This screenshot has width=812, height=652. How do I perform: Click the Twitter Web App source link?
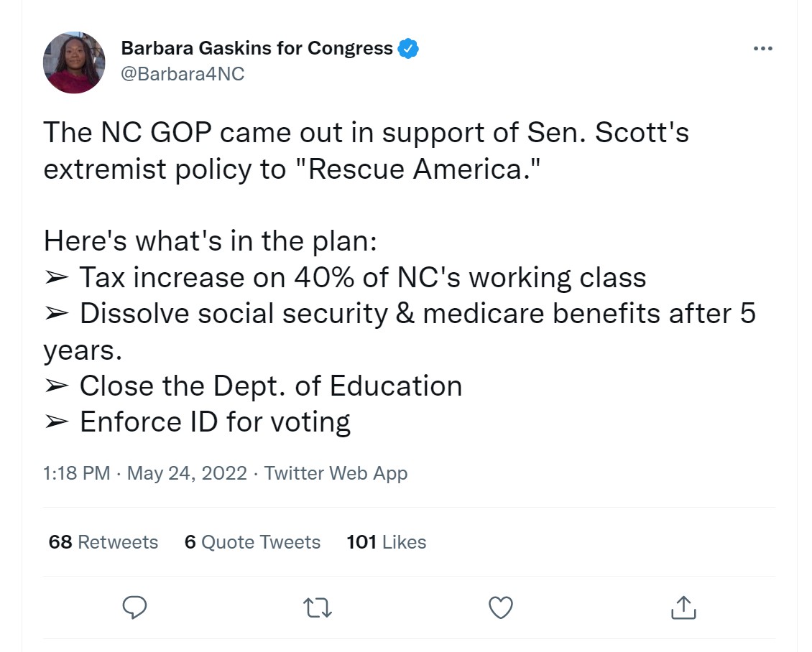[336, 474]
